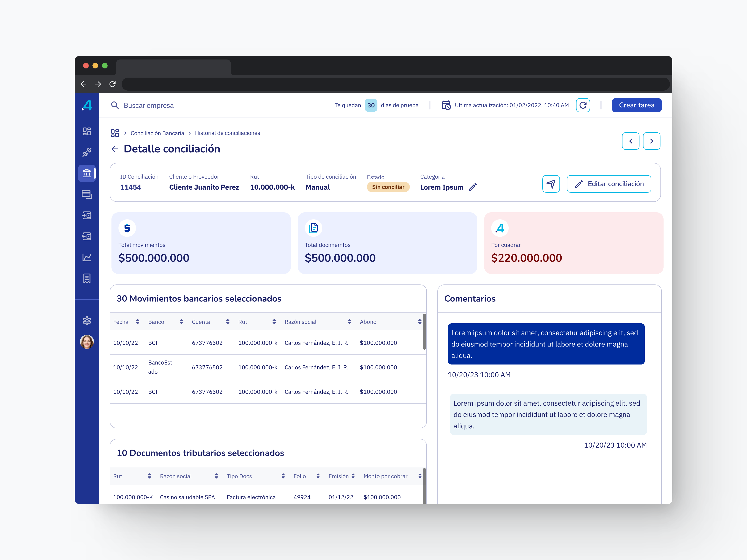Open the incoming payments wallet icon

coord(87,215)
